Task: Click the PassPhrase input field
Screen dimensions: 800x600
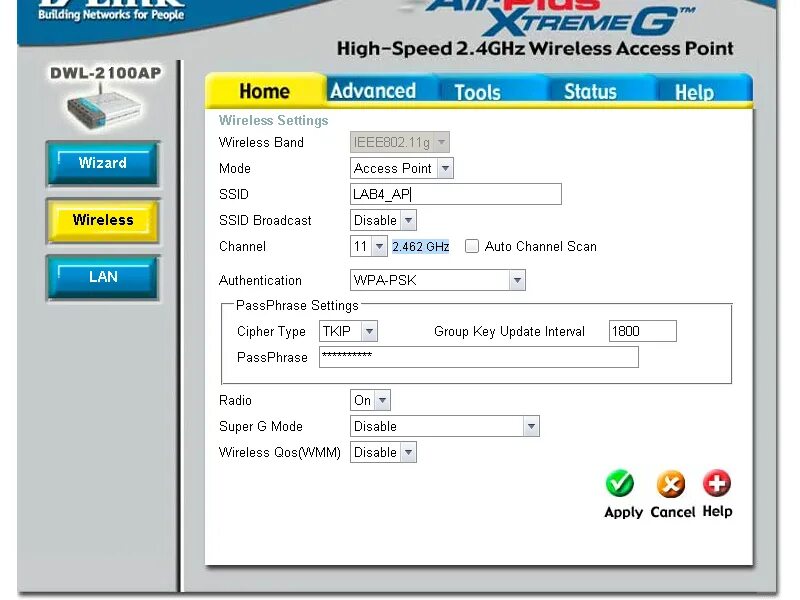Action: (x=479, y=357)
